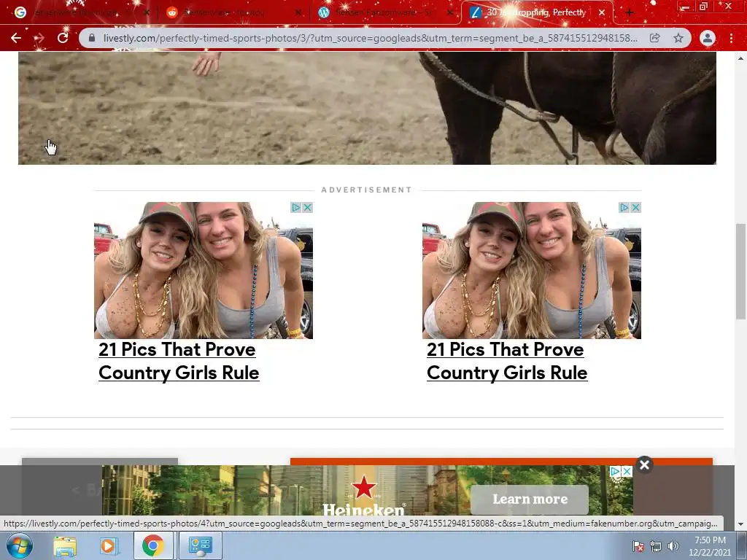Click the orange next page button
The height and width of the screenshot is (560, 747).
501,462
